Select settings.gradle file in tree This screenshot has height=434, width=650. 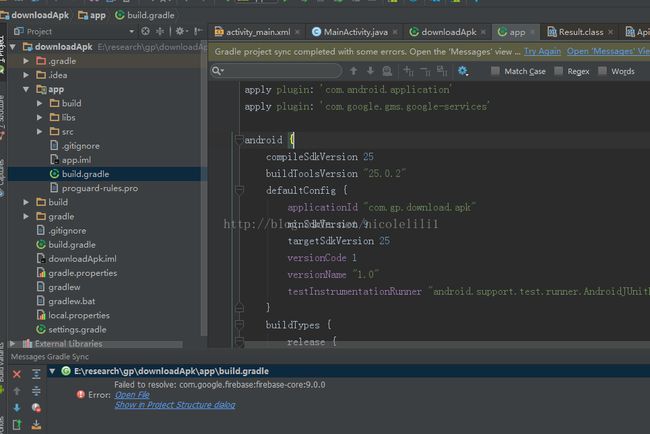click(x=71, y=330)
